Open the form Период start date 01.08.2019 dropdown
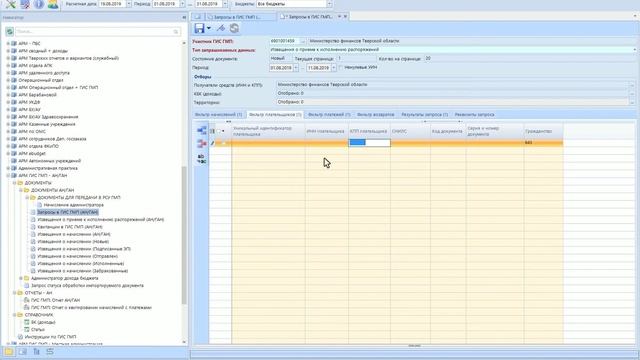This screenshot has width=640, height=360. (296, 68)
